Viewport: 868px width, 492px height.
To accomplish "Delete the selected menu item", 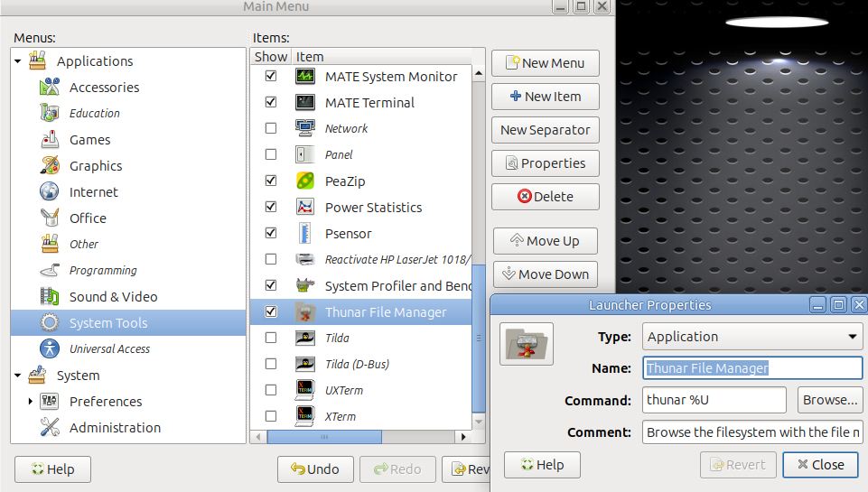I will pos(546,197).
